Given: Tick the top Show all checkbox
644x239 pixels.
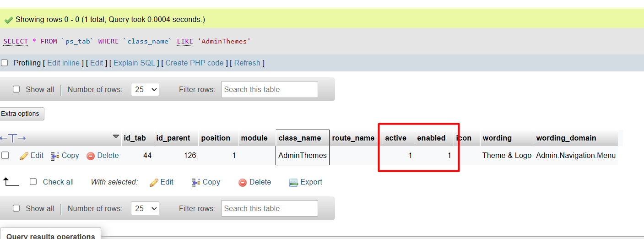Looking at the screenshot, I should coord(16,89).
